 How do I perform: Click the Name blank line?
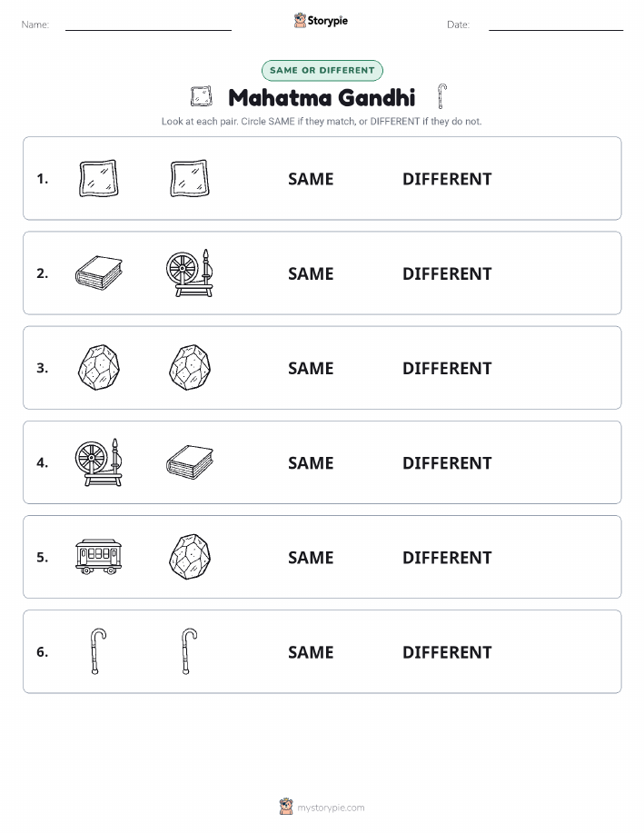pyautogui.click(x=148, y=30)
